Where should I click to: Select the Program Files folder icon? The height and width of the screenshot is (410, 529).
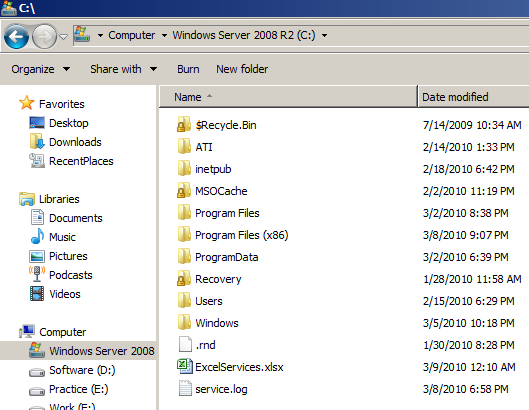click(184, 213)
